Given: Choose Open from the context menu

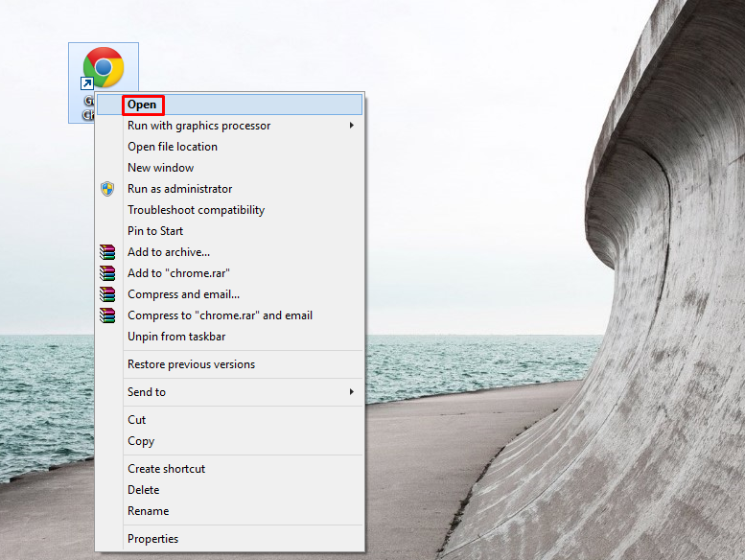Looking at the screenshot, I should click(x=142, y=105).
